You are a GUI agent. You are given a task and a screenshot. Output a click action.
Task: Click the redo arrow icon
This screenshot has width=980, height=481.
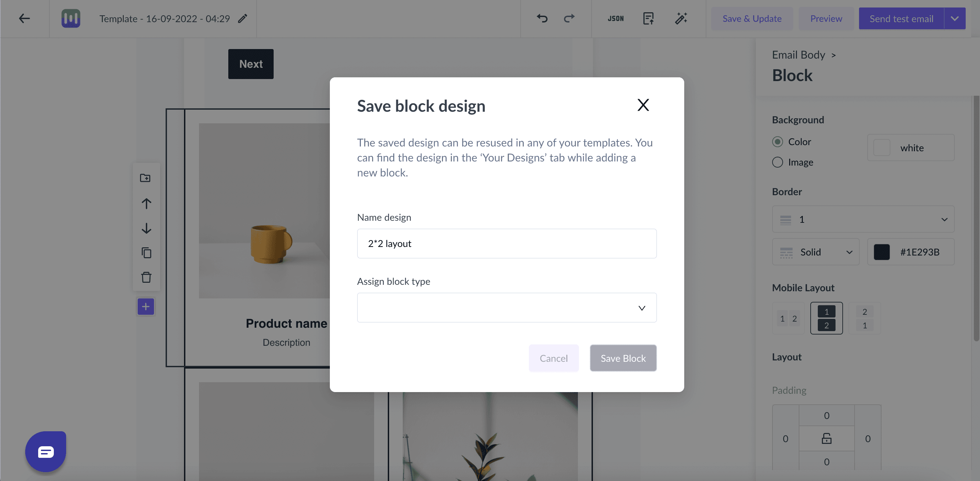pyautogui.click(x=567, y=18)
